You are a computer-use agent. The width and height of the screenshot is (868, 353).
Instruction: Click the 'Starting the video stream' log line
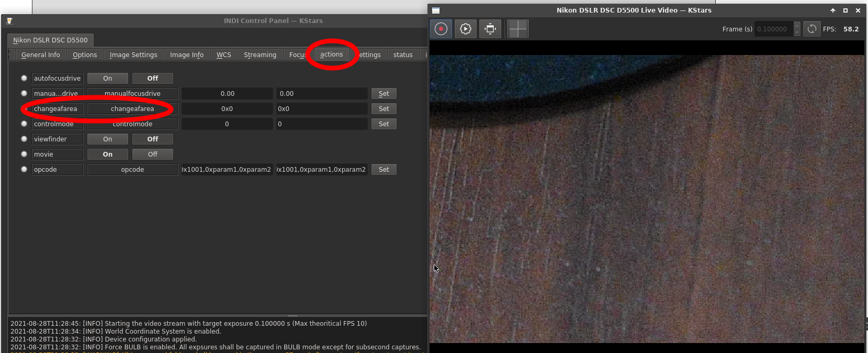pos(188,324)
